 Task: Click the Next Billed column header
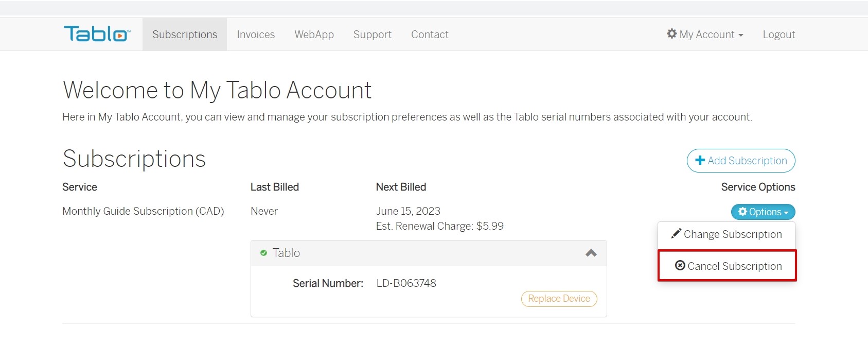401,187
